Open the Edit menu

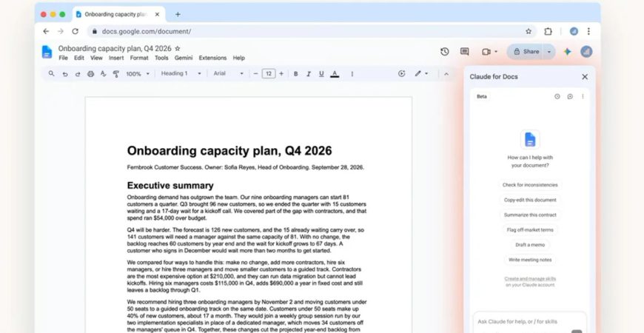tap(79, 58)
